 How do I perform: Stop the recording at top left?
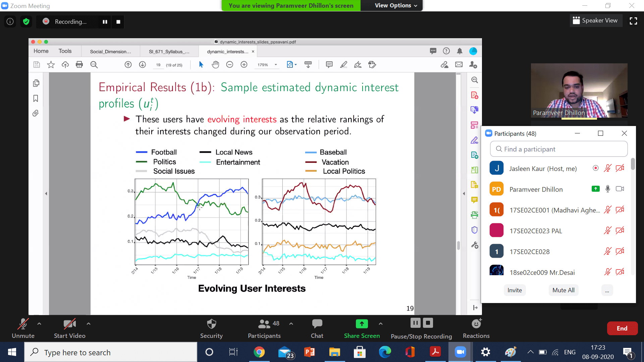pyautogui.click(x=118, y=22)
